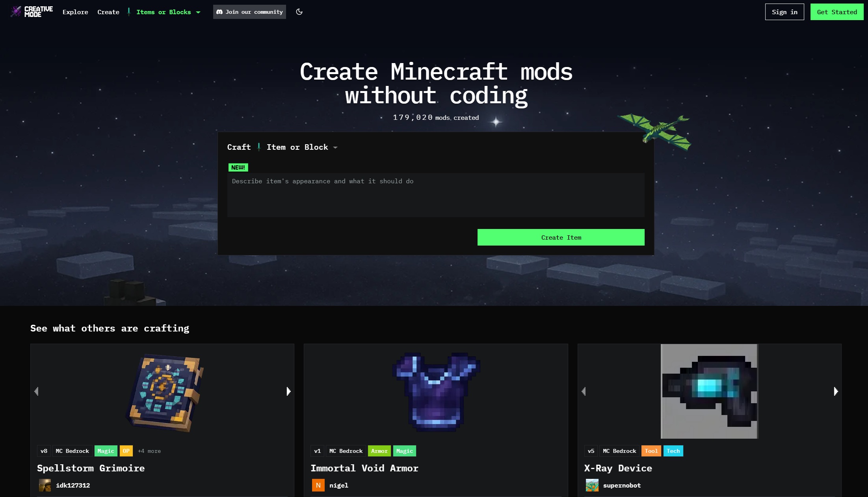
Task: Click next arrow on X-Ray Device card
Action: coord(836,391)
